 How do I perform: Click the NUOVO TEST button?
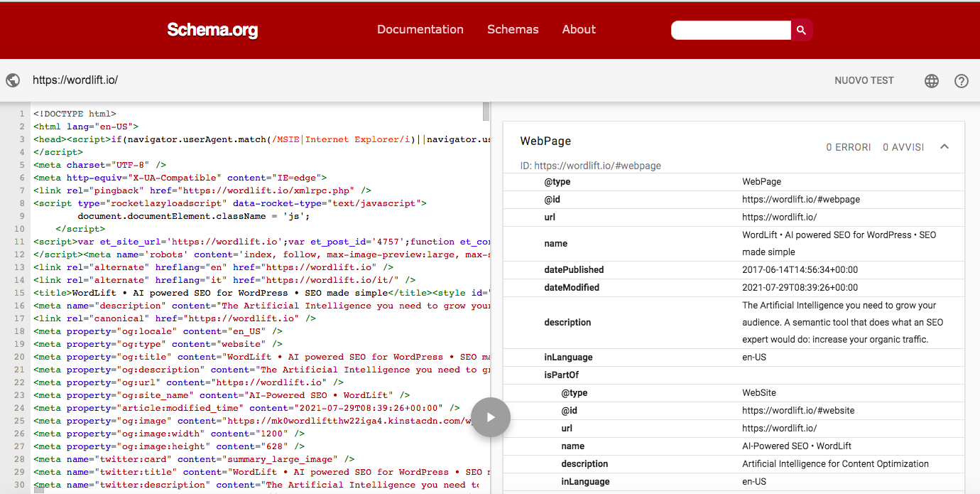(x=864, y=80)
